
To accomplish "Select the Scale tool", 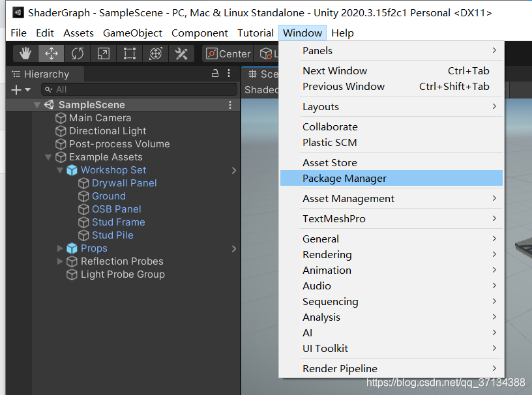I will click(104, 53).
